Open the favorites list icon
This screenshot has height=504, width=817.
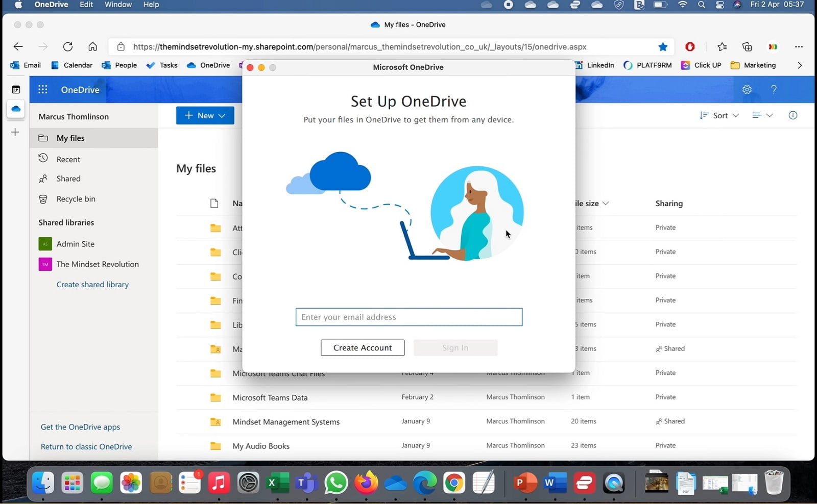pos(722,46)
